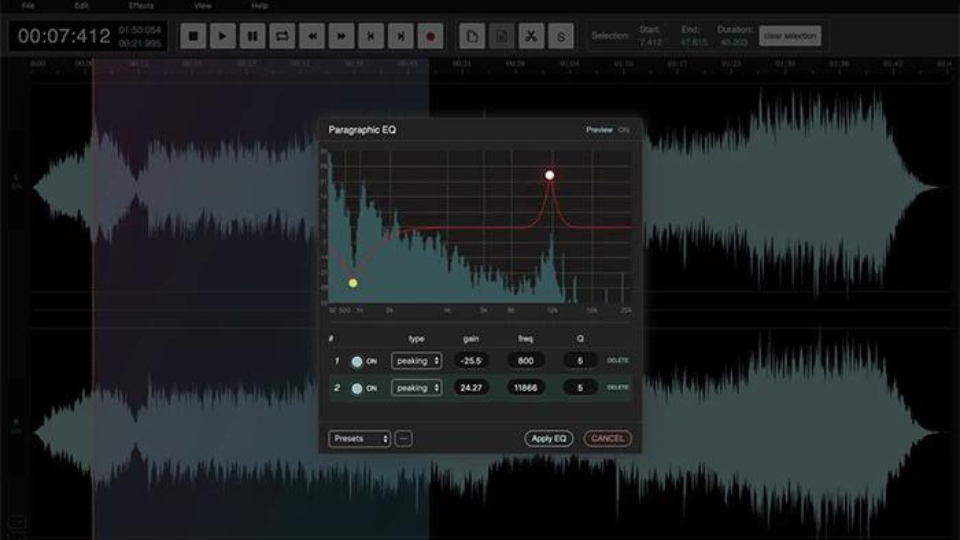Start playback with the play button
Image resolution: width=960 pixels, height=540 pixels.
(222, 36)
